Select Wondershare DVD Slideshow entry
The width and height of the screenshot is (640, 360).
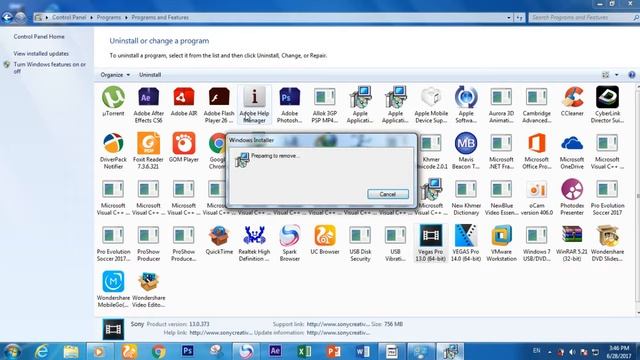click(x=607, y=243)
